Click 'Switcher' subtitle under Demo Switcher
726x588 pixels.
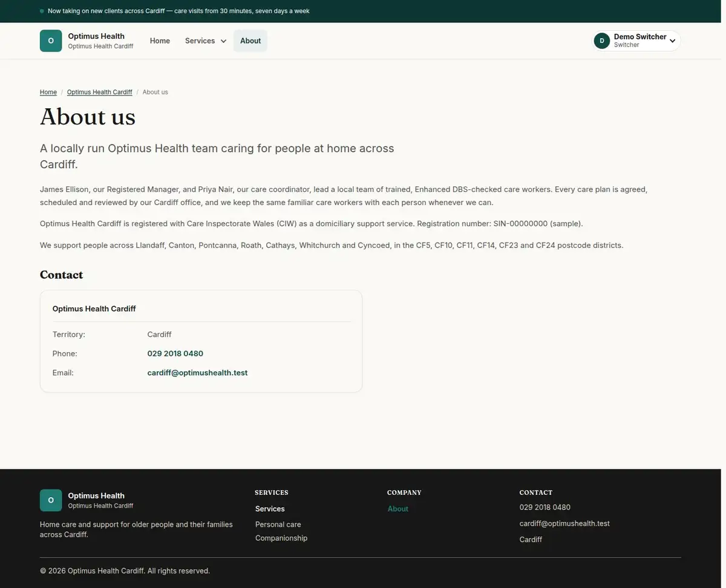[x=627, y=45]
